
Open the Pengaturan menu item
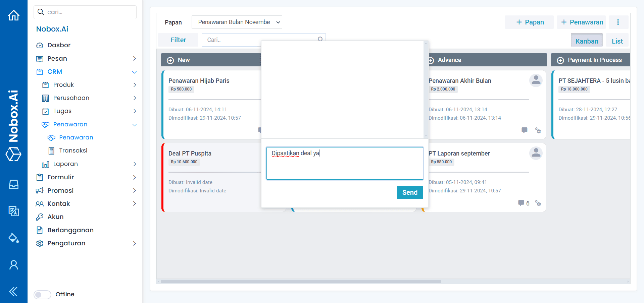(66, 243)
